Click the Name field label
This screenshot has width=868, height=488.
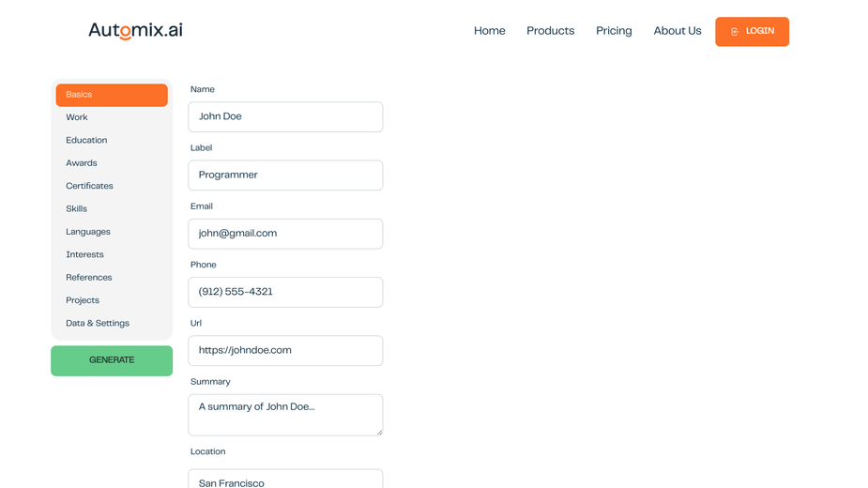[203, 89]
